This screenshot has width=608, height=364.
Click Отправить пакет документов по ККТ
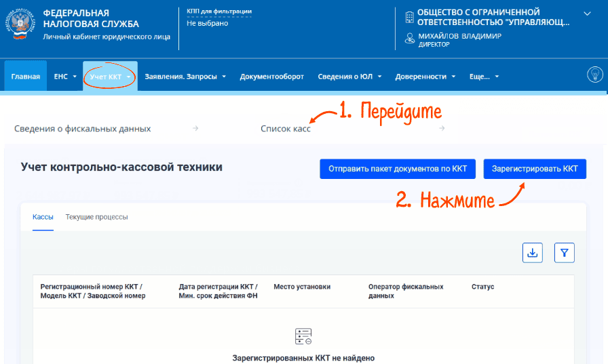(x=398, y=169)
